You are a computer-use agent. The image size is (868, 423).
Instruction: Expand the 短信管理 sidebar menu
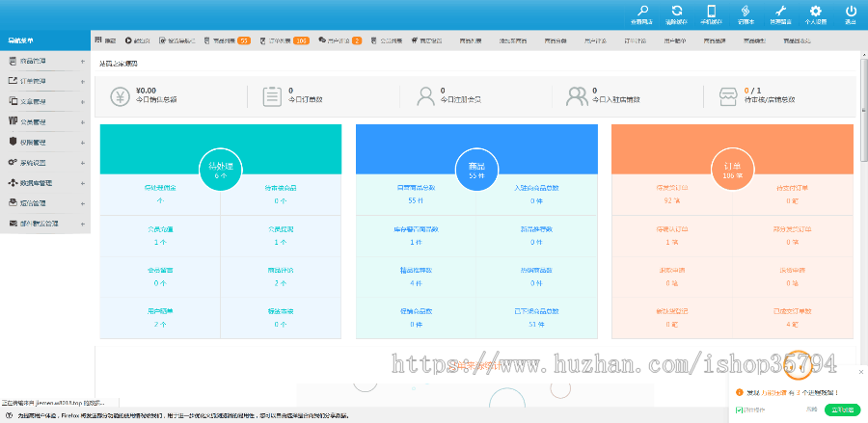tap(45, 203)
